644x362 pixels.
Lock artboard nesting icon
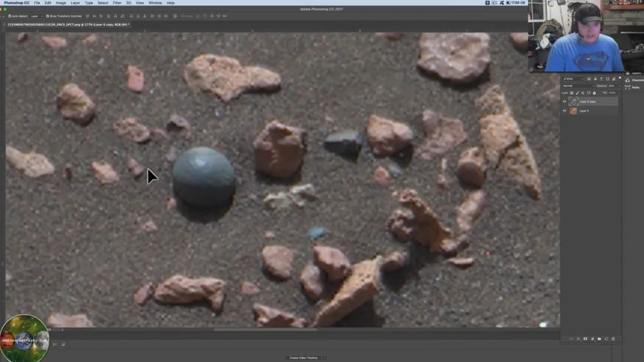[588, 93]
